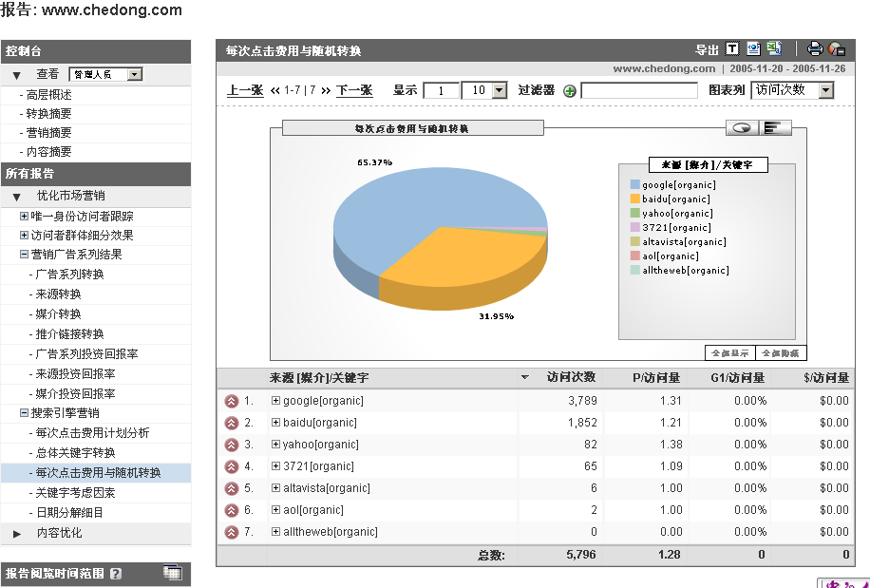This screenshot has width=870, height=588.
Task: Select 广告系列转换 in sidebar
Action: coord(69,274)
